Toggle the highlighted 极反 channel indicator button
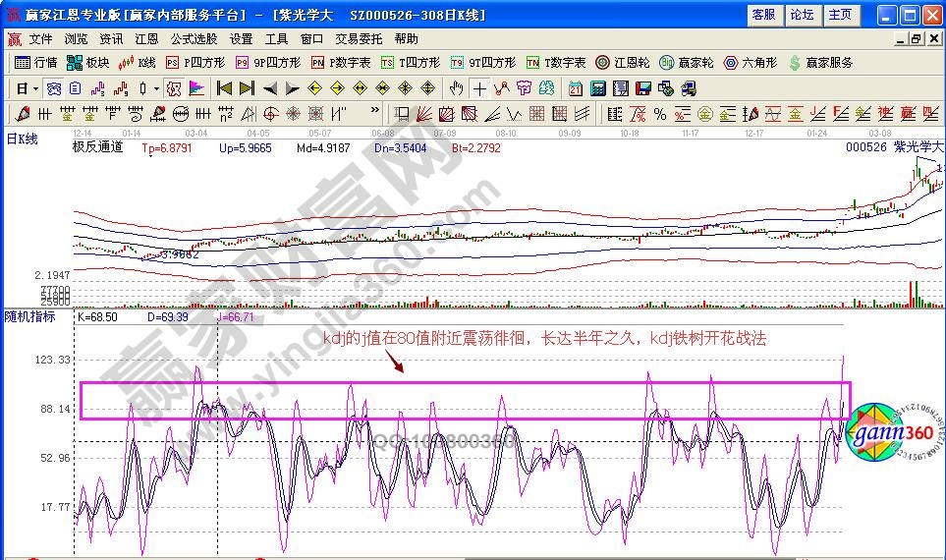The height and width of the screenshot is (560, 946). 174,88
